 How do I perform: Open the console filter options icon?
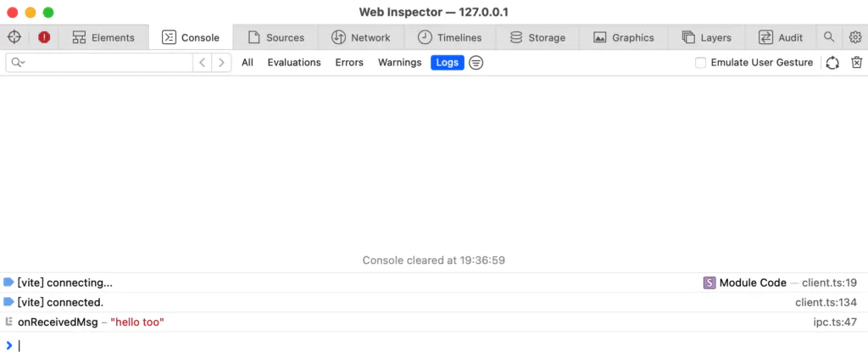(x=476, y=63)
